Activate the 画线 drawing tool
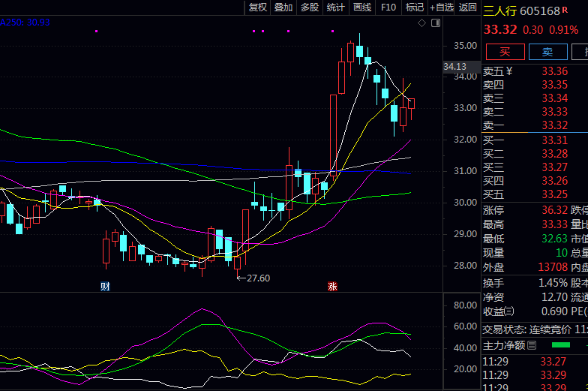588x391 pixels. click(x=362, y=8)
